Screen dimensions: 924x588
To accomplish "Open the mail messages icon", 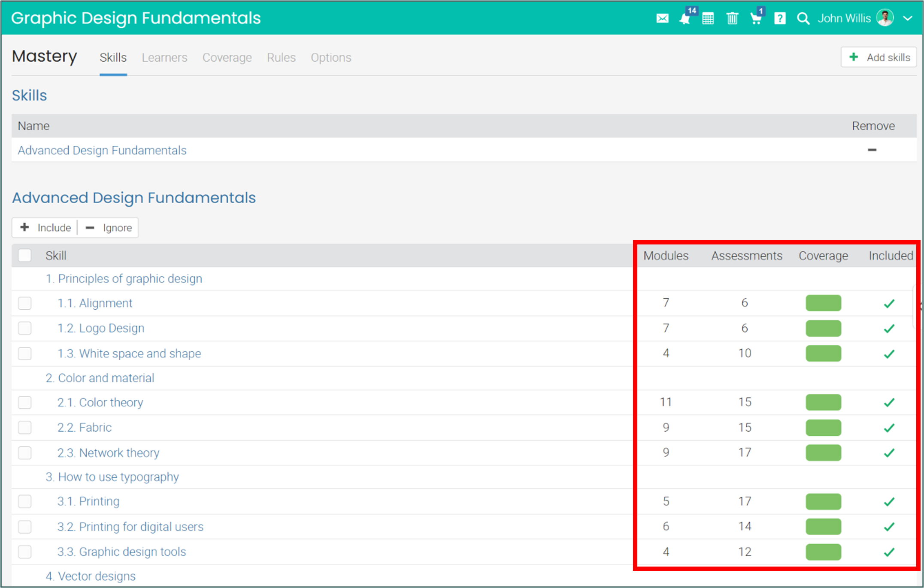I will [x=662, y=18].
